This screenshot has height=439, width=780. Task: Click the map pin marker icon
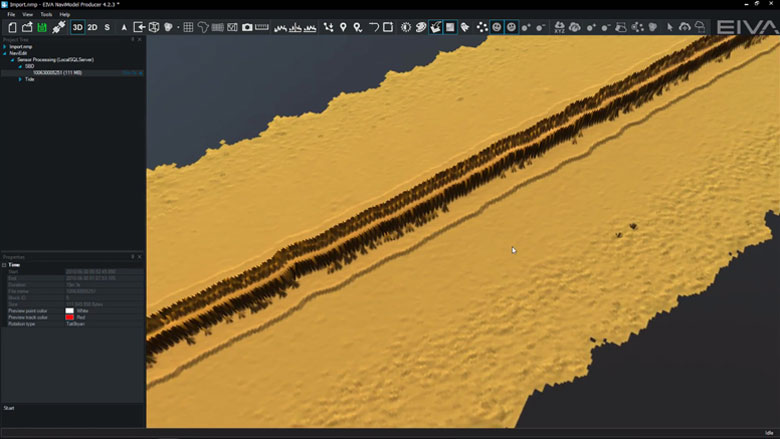click(x=343, y=27)
